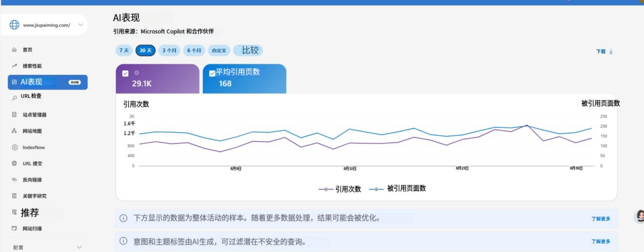
Task: Click the globe icon for URL 提交
Action: 14,163
